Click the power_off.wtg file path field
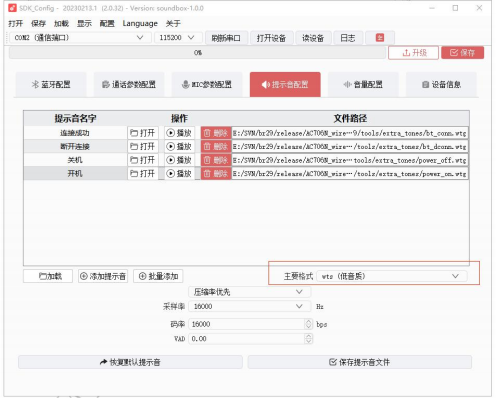The height and width of the screenshot is (398, 496). point(350,160)
